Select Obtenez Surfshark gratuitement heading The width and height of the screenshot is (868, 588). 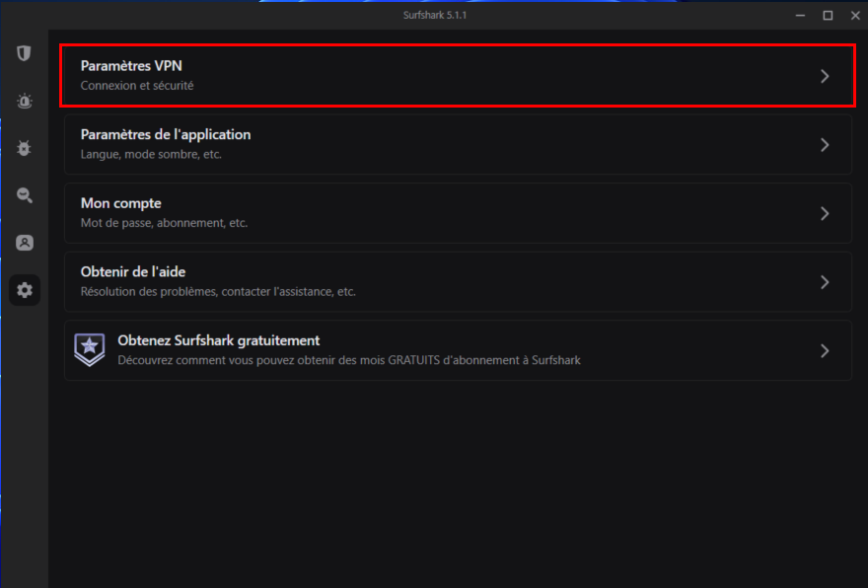[x=219, y=340]
